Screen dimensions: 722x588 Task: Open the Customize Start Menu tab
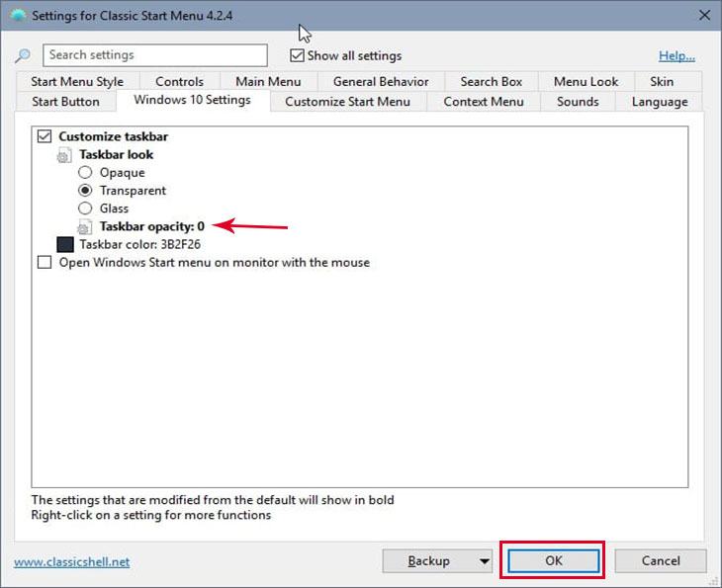347,102
